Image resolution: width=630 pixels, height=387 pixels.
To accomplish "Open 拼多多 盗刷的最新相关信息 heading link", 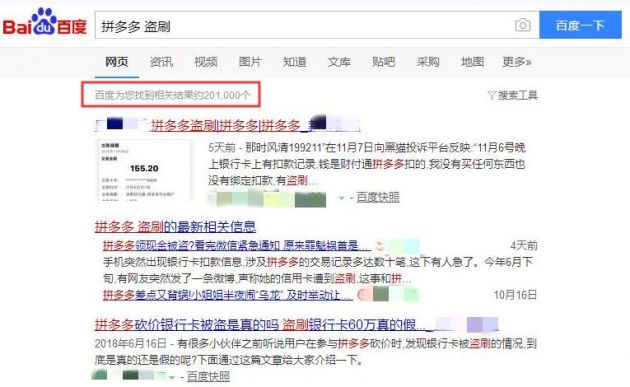I will (175, 227).
